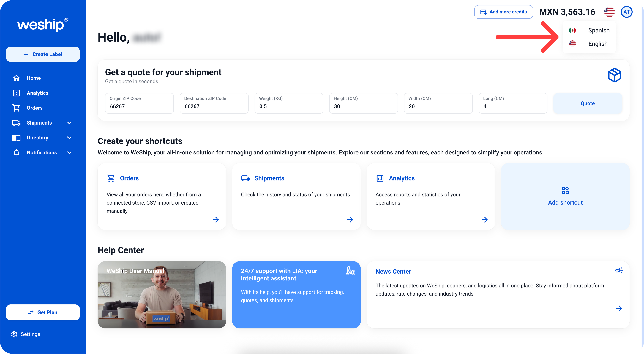Click the arrow on the Orders shortcut card
644x354 pixels.
point(215,220)
